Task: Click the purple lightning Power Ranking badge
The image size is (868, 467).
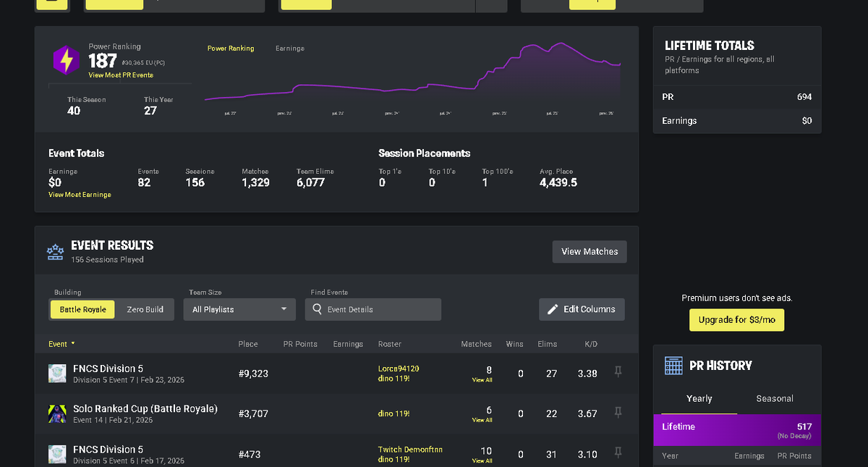Action: tap(66, 61)
